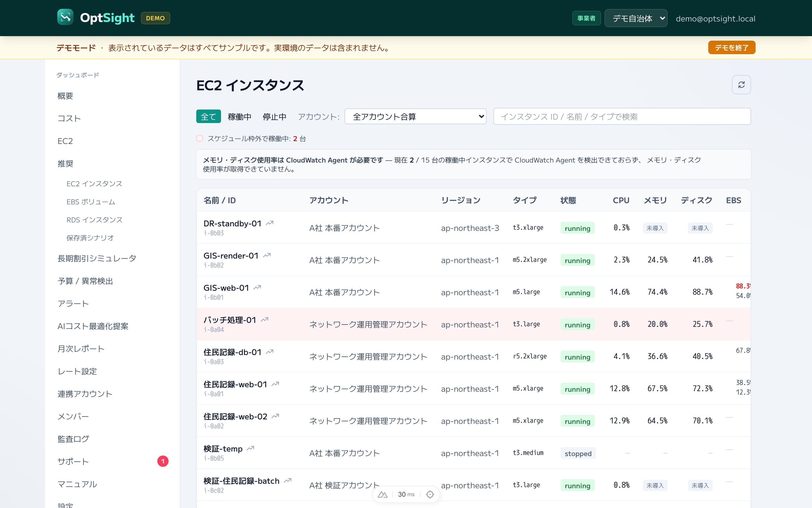Select the 全て filter tab
Image resolution: width=812 pixels, height=508 pixels.
pyautogui.click(x=208, y=117)
